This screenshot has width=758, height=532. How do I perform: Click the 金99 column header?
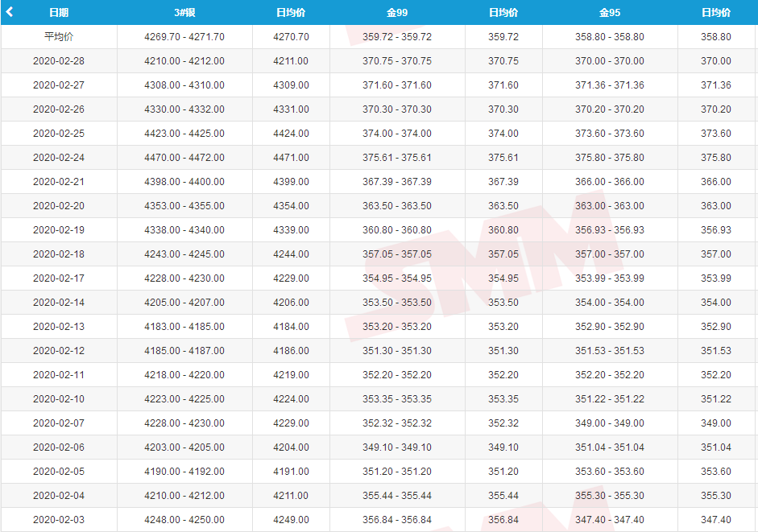point(397,13)
